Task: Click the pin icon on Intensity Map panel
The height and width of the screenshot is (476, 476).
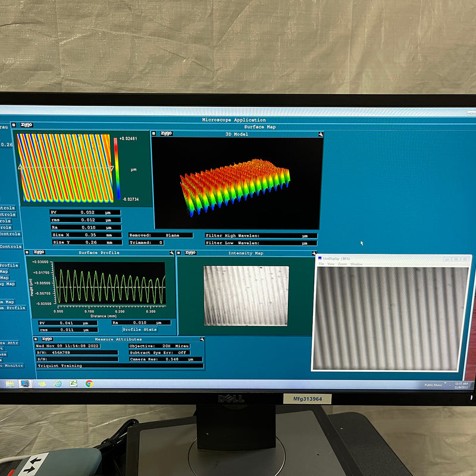Action: point(314,253)
